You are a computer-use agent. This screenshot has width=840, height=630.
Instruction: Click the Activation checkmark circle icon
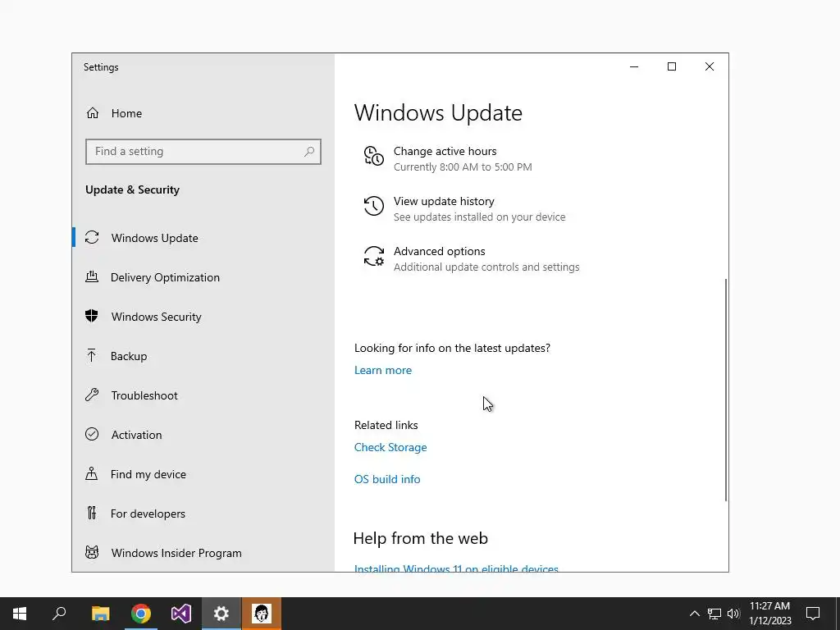coord(92,434)
